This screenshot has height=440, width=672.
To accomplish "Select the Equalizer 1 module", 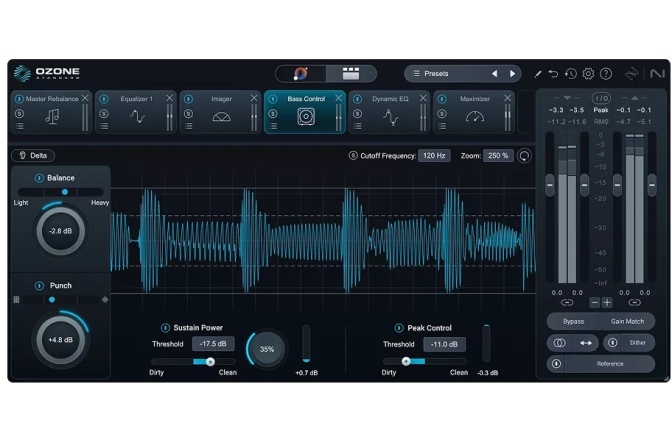I will click(x=136, y=112).
